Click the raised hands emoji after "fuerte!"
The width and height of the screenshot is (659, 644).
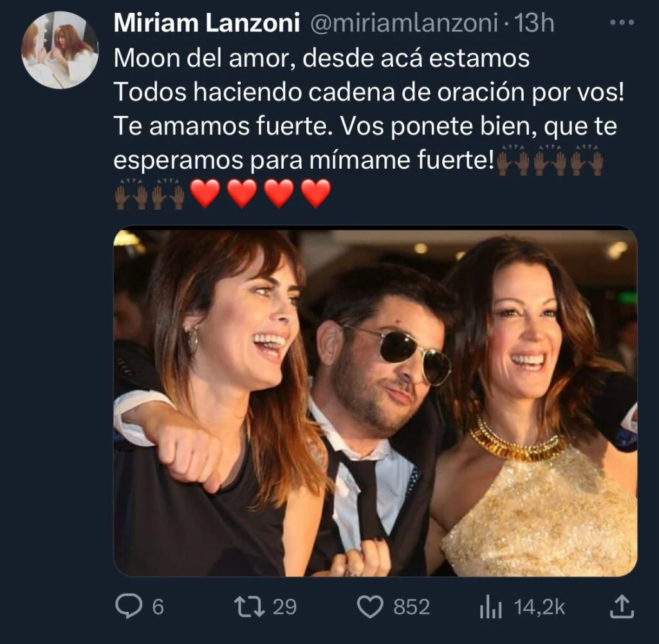pos(514,163)
